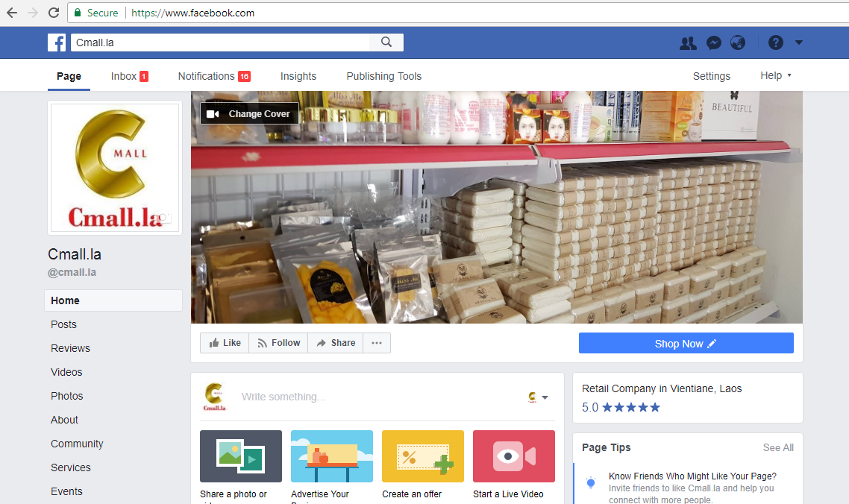The image size is (849, 504).
Task: Click the @cmall.la username
Action: 72,272
